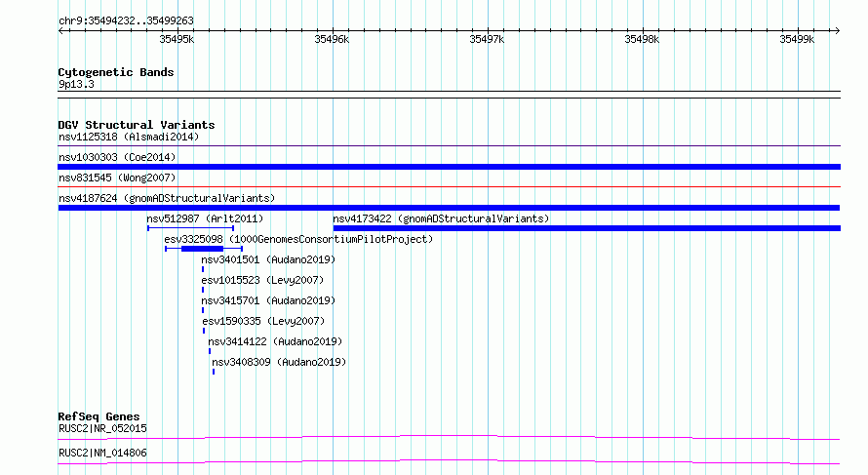Click the DGV Structural Variants track title
868x475 pixels.
tap(137, 125)
